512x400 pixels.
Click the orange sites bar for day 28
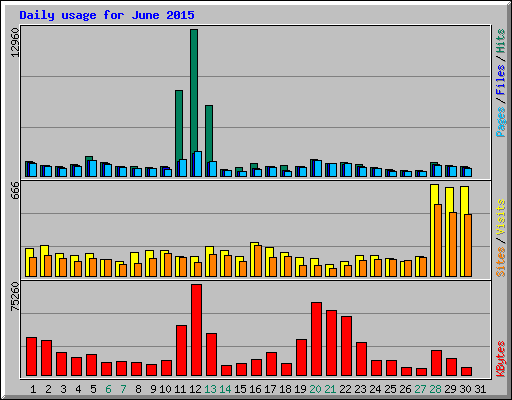point(438,240)
